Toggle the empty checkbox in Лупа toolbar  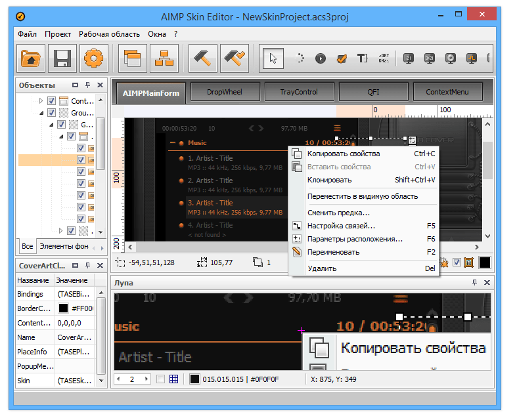click(x=160, y=379)
